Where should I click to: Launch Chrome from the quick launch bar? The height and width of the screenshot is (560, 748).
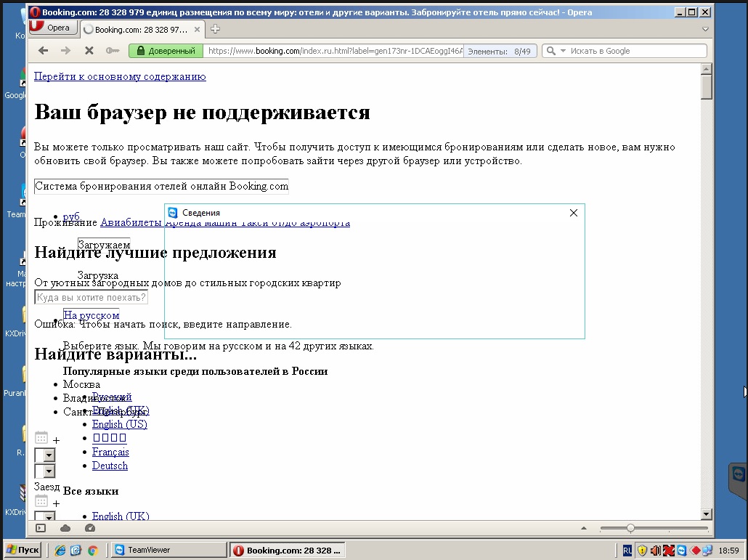coord(92,550)
